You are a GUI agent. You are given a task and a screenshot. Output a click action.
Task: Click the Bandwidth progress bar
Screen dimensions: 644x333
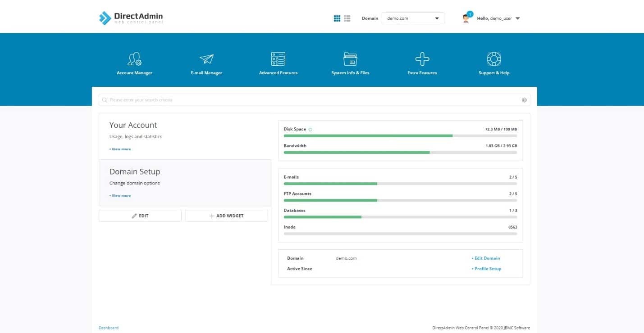coord(400,152)
